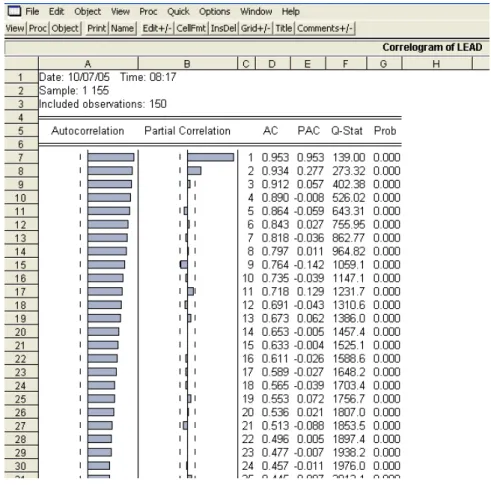Viewport: 491px width, 485px height.
Task: Click PAC value 0.072
Action: pyautogui.click(x=310, y=399)
